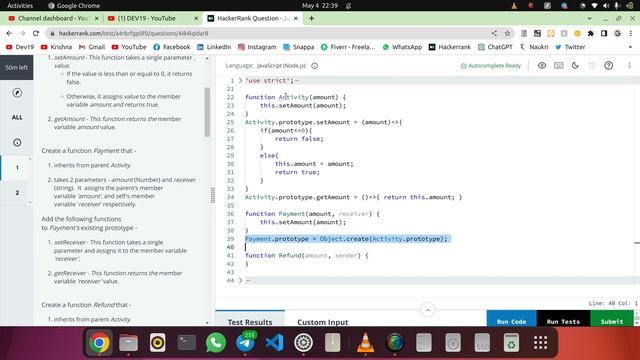640x360 pixels.
Task: Open clock and date menu
Action: [320, 5]
